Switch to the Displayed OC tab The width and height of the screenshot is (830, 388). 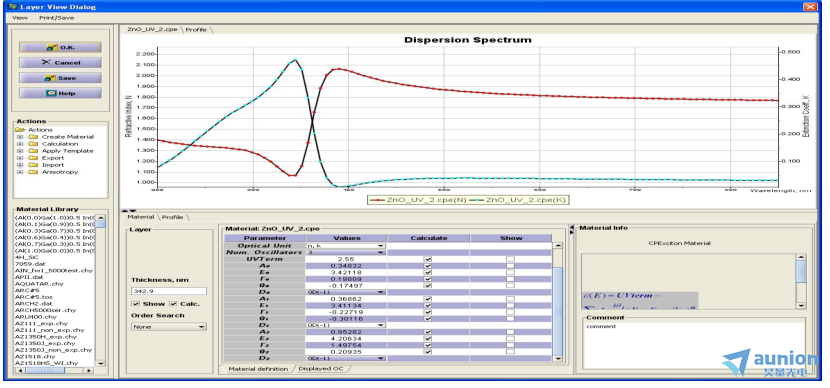coord(320,368)
